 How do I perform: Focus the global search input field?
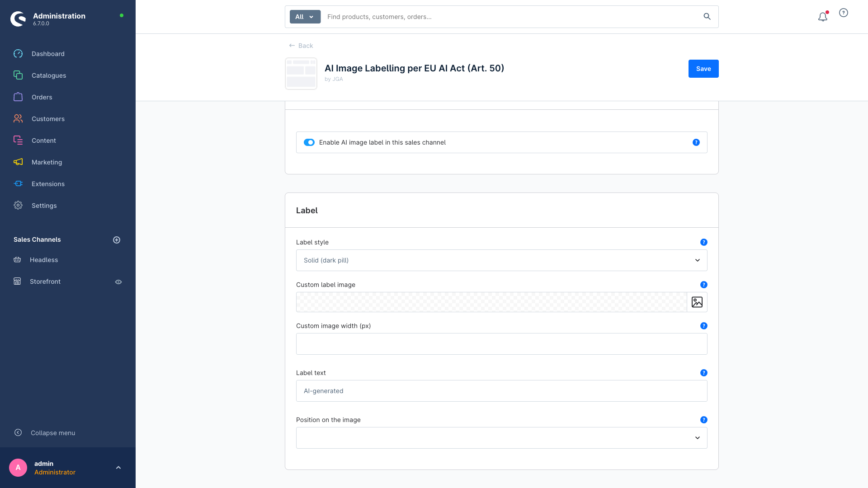pos(511,17)
